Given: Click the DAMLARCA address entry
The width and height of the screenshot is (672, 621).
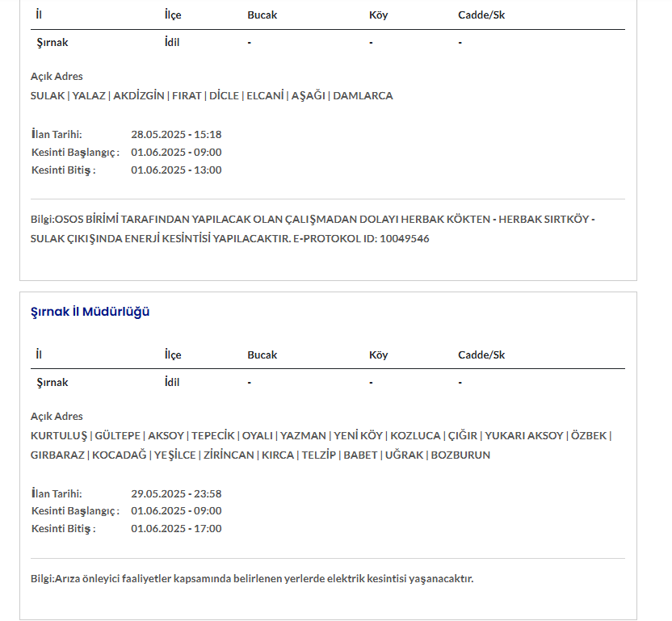Looking at the screenshot, I should [363, 95].
